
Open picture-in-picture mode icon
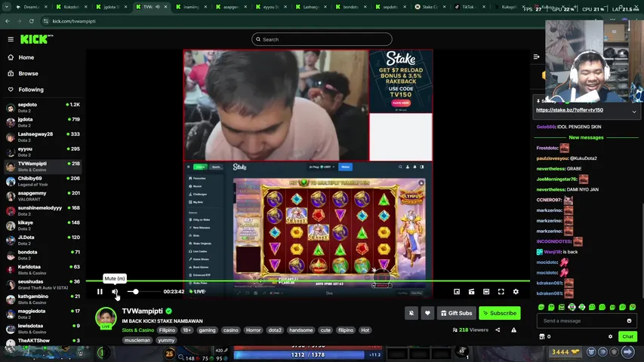(457, 291)
